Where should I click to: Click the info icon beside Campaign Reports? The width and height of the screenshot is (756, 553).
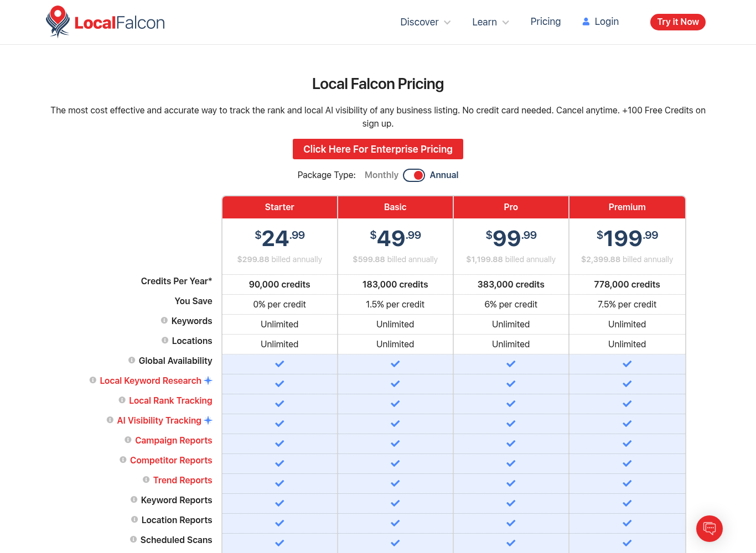click(x=128, y=440)
